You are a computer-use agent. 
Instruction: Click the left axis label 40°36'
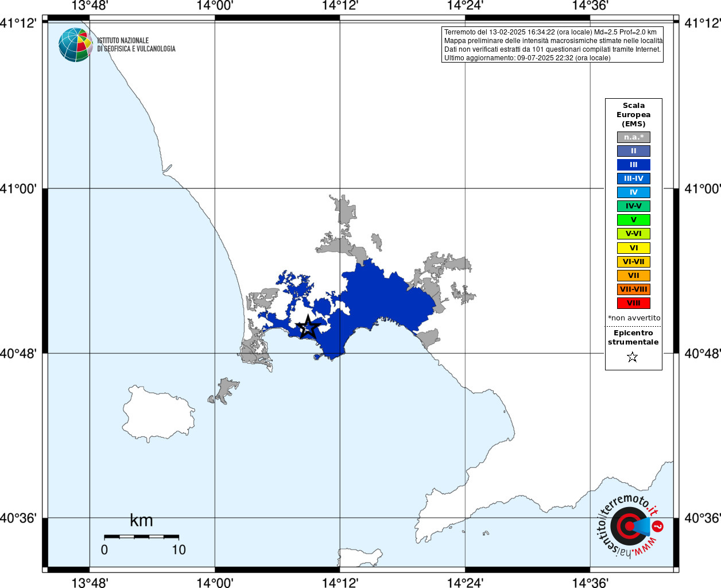click(18, 518)
